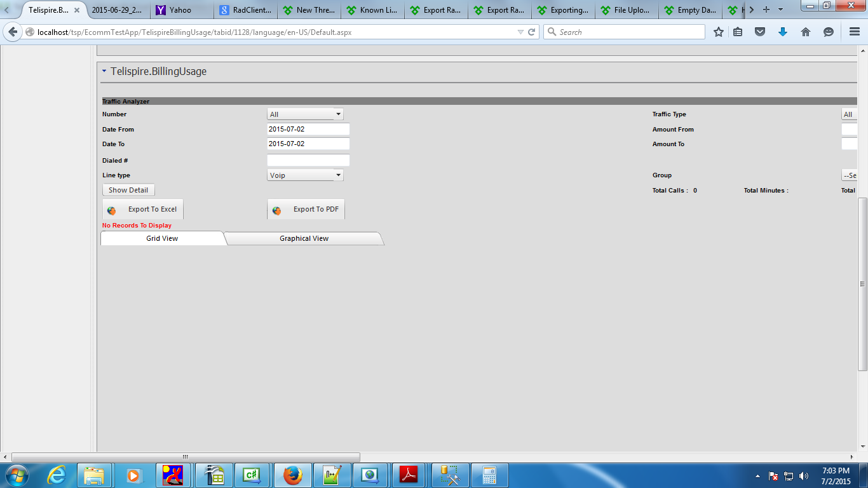Bookmark this page with the star icon
The width and height of the screenshot is (868, 488).
click(719, 32)
